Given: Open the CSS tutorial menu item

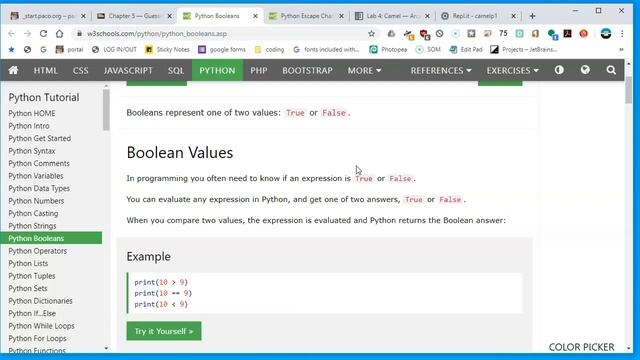Looking at the screenshot, I should coord(80,70).
